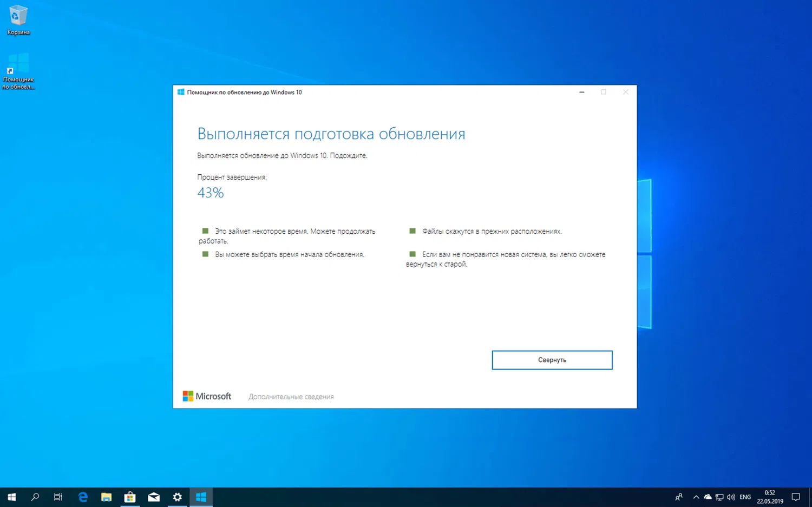Open File Explorer from the taskbar
This screenshot has width=812, height=507.
[x=106, y=497]
